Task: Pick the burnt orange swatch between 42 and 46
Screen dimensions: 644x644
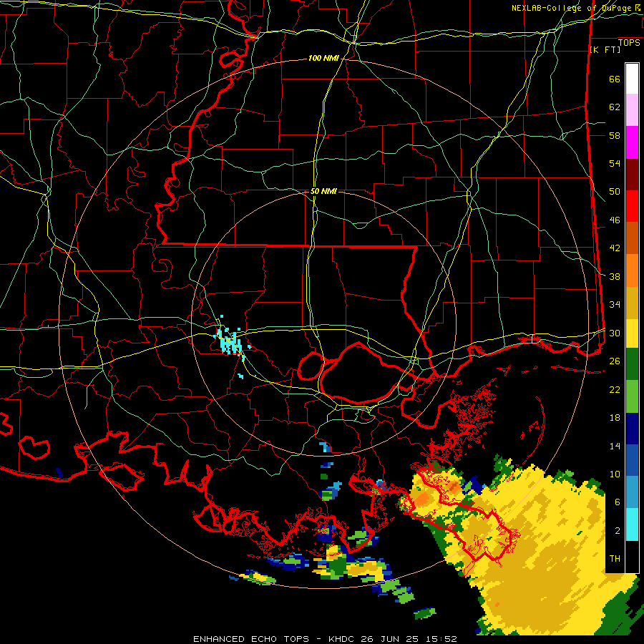Action: click(x=632, y=238)
